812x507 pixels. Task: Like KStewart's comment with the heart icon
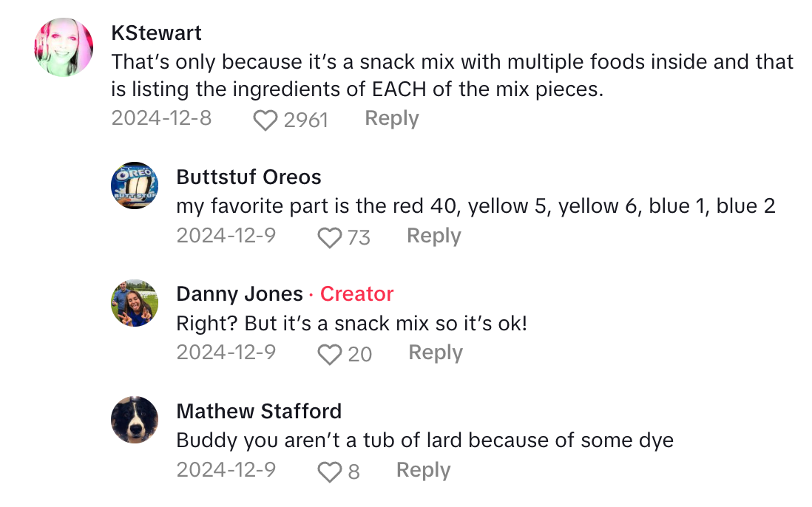point(265,120)
